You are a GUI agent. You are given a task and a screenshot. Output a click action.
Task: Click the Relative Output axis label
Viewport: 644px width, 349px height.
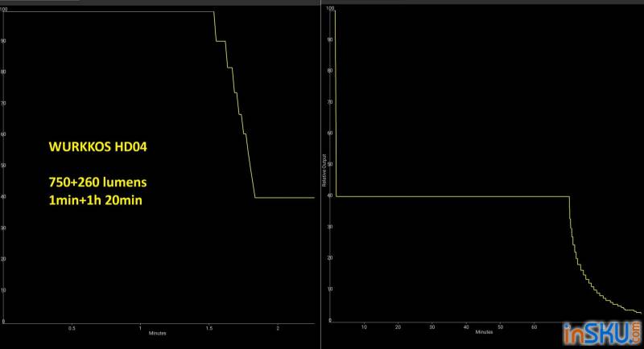click(x=324, y=170)
